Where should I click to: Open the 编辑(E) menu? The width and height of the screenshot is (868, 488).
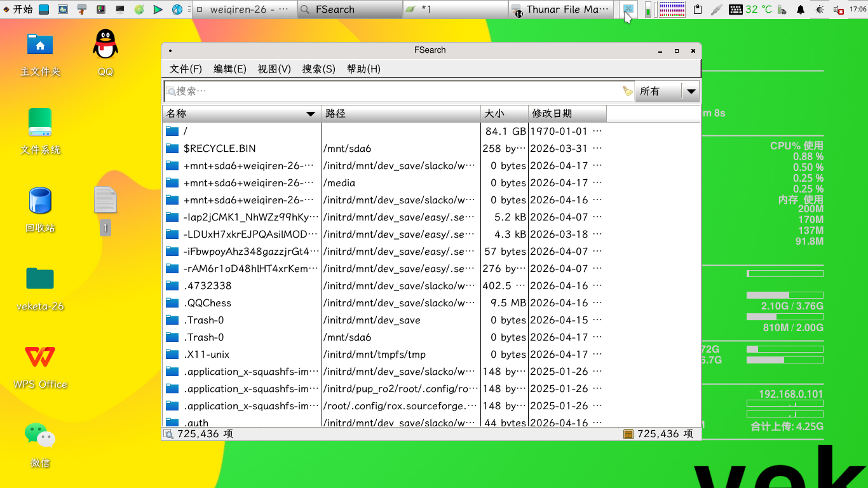pos(229,69)
